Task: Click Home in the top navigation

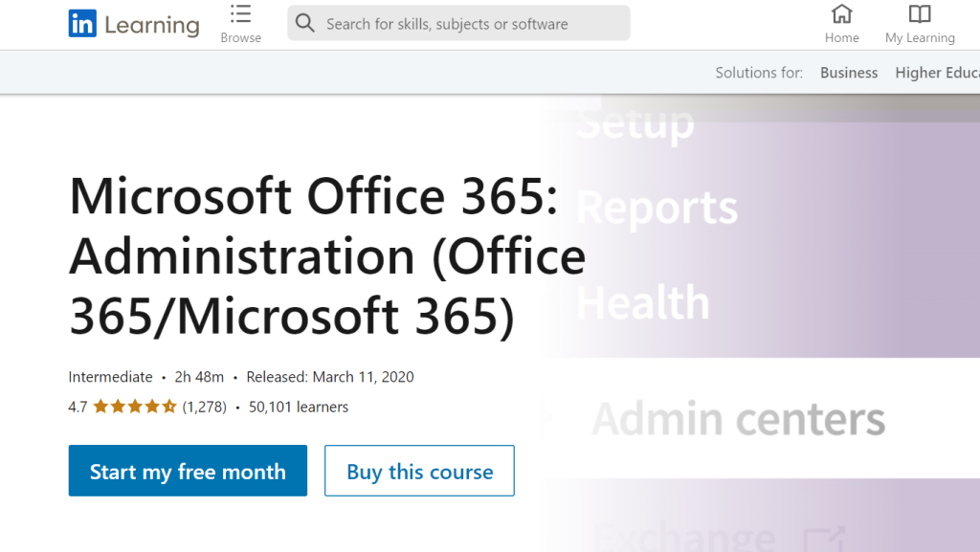Action: (841, 37)
